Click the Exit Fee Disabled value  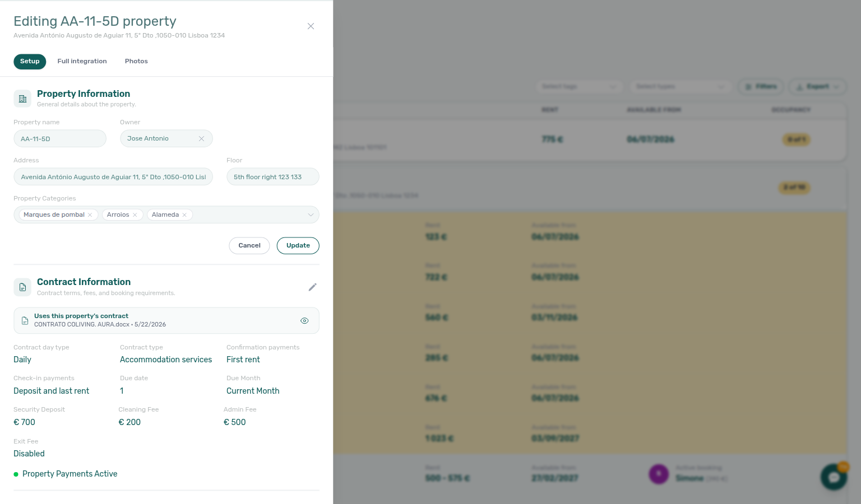(x=29, y=454)
